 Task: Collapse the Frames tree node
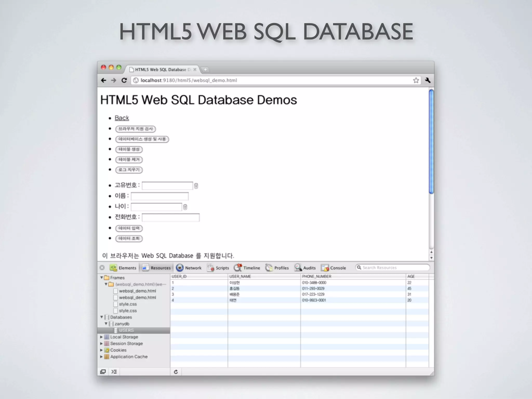pyautogui.click(x=102, y=277)
